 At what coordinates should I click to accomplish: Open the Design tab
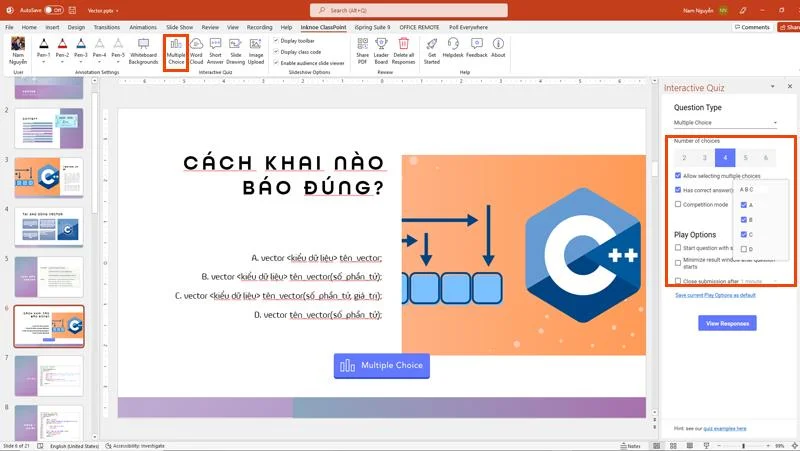point(76,27)
